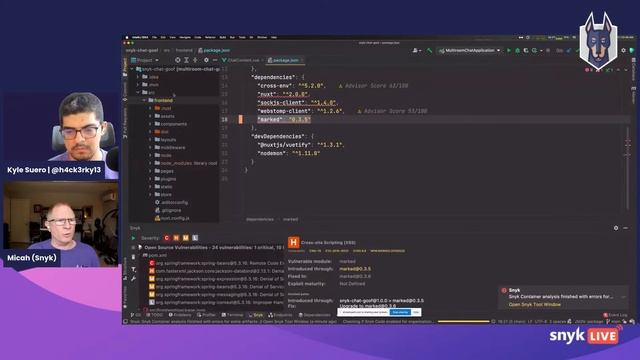Select nuxt.config.js in project tree
This screenshot has width=640, height=360.
172,218
